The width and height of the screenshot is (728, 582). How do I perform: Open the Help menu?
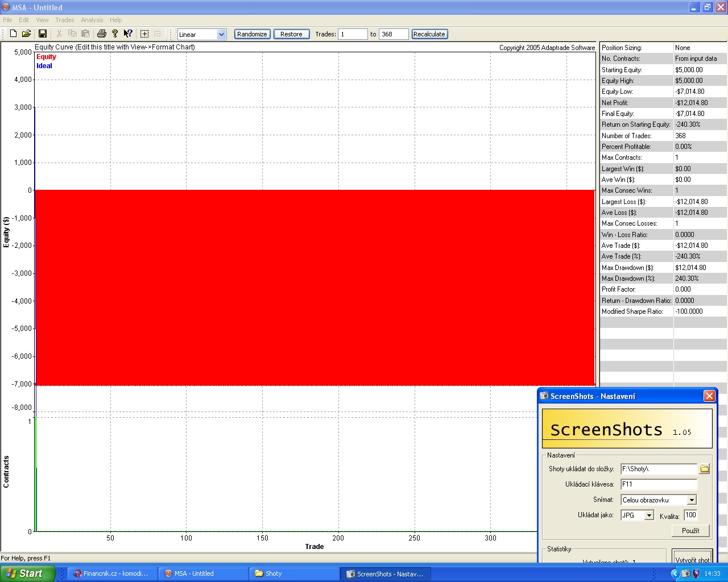(115, 20)
